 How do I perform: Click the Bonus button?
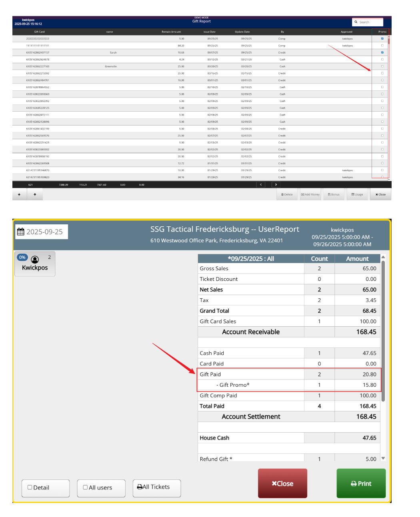pyautogui.click(x=334, y=194)
